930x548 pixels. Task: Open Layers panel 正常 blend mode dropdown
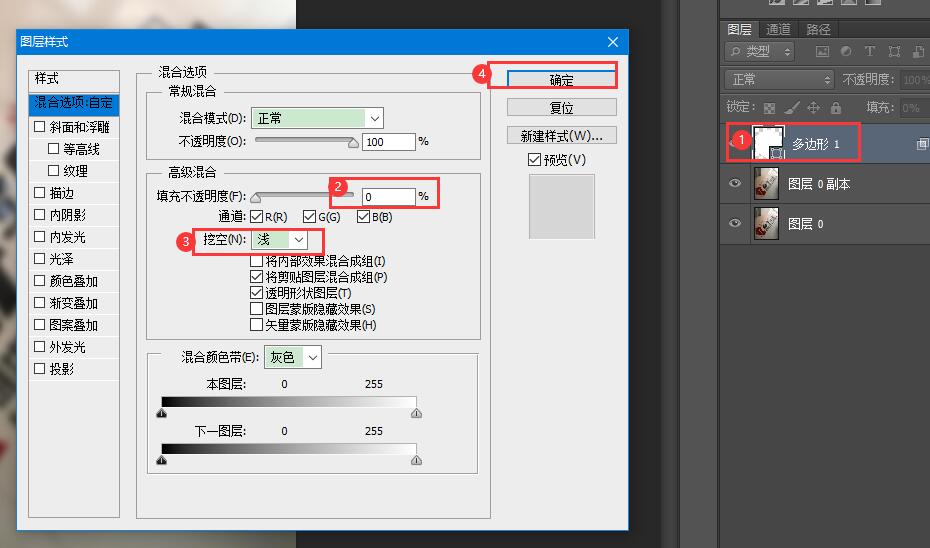point(779,79)
